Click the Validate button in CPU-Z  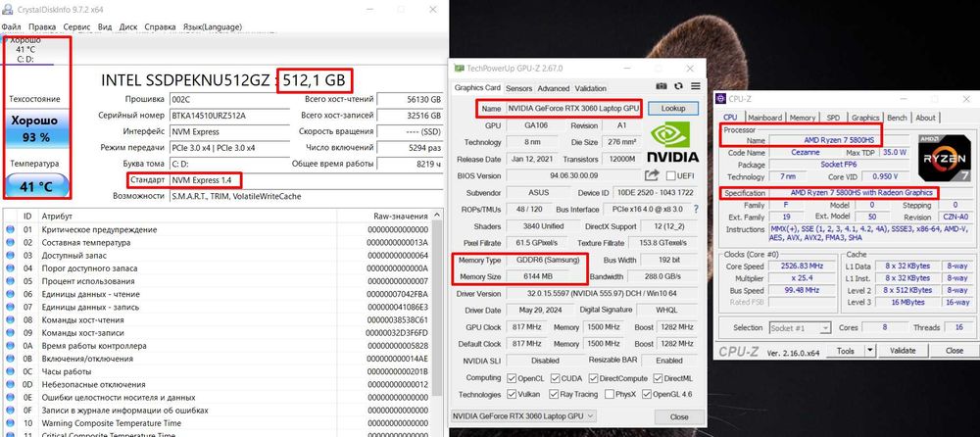(903, 351)
